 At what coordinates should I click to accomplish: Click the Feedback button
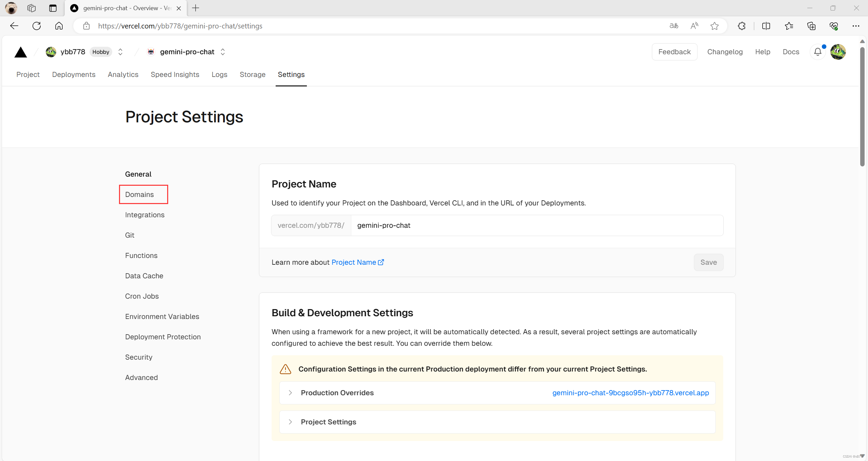674,52
